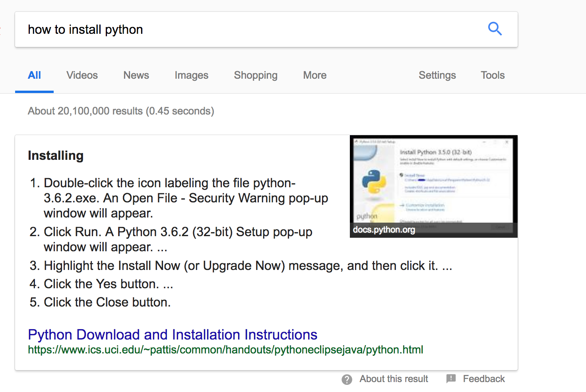Open the docs.python.org installer thumbnail
Screen dimensions: 586x392
(x=434, y=186)
